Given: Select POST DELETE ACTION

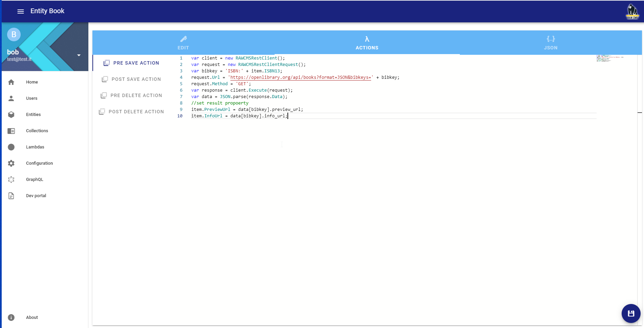Looking at the screenshot, I should pos(131,112).
